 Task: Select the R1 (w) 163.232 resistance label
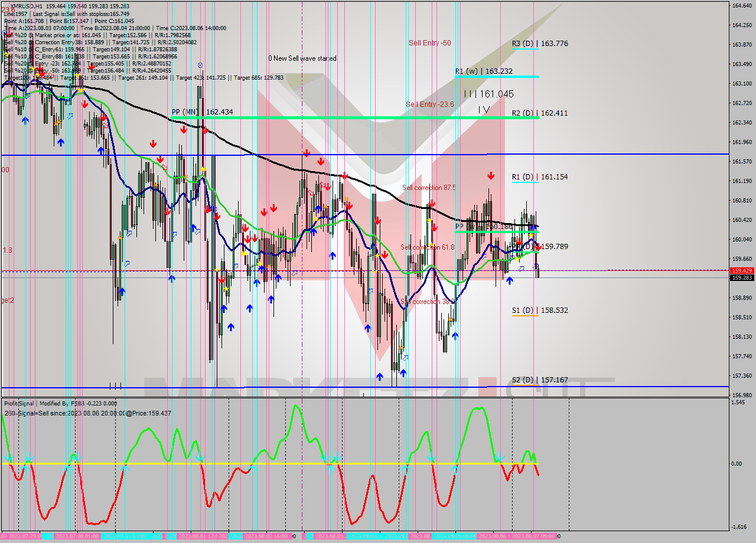pyautogui.click(x=483, y=71)
